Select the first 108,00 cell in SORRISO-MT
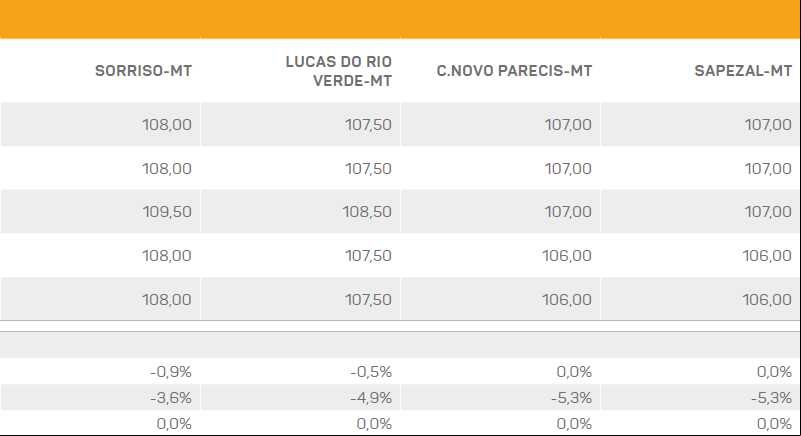 (167, 125)
